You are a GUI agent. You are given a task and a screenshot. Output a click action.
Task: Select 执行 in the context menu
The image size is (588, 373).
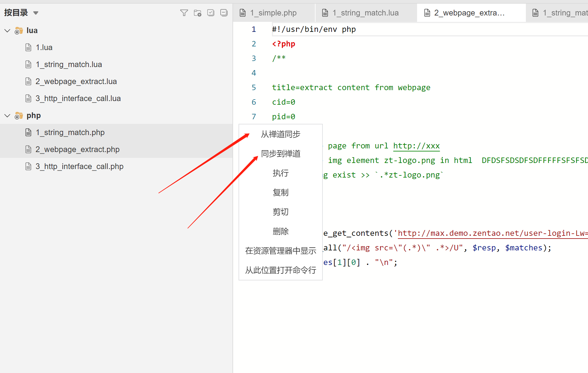pyautogui.click(x=280, y=173)
